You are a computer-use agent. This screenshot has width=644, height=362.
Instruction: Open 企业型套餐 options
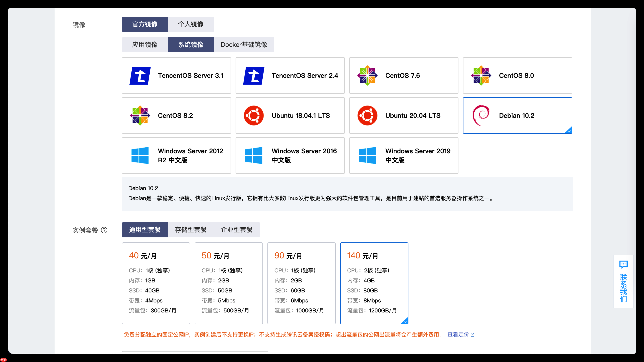click(237, 230)
